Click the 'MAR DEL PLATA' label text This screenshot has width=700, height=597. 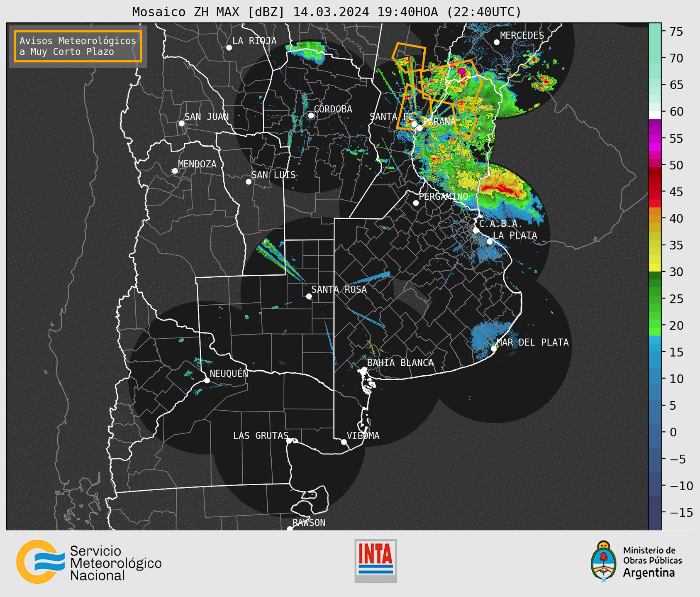pyautogui.click(x=532, y=343)
